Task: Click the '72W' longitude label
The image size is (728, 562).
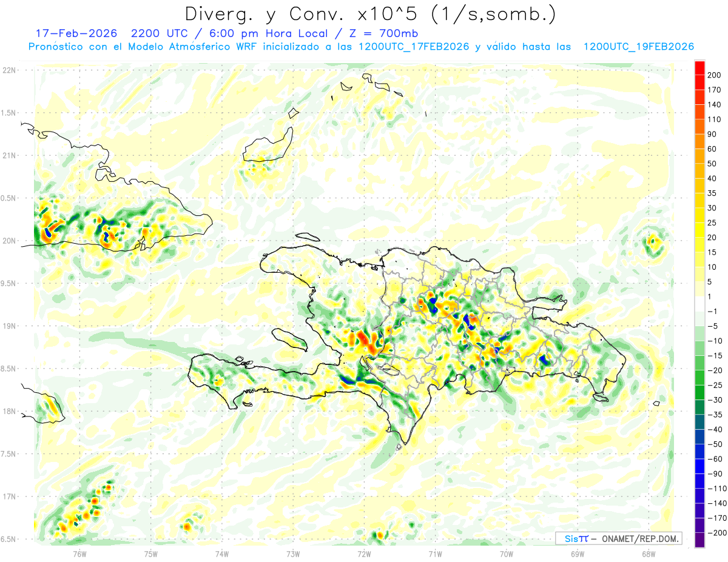Action: click(x=364, y=554)
